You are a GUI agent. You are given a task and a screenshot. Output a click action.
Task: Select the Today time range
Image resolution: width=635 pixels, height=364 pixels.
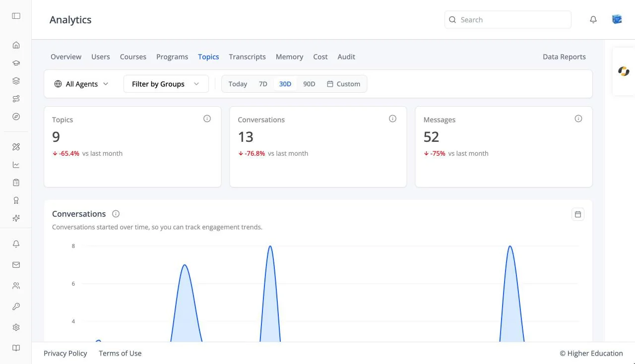point(238,84)
